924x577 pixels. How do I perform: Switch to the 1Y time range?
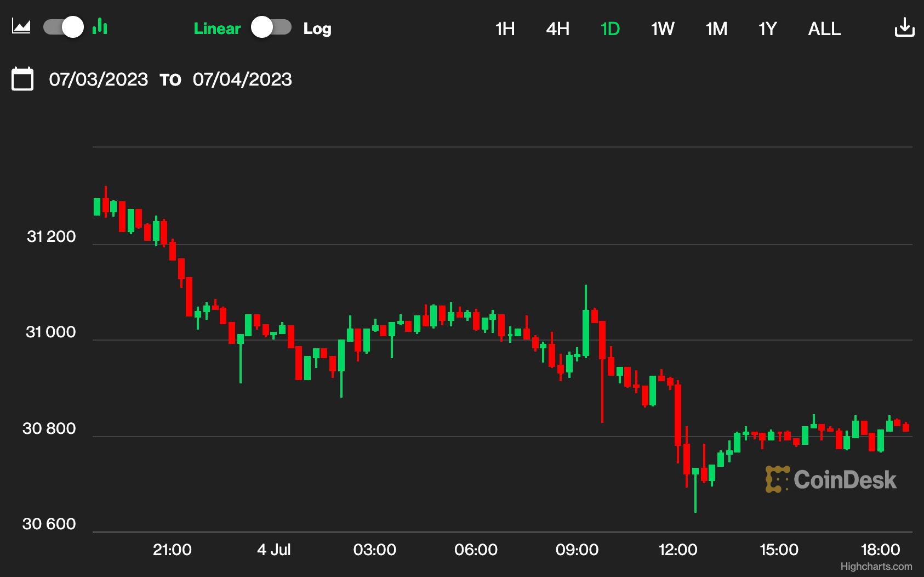pyautogui.click(x=768, y=29)
